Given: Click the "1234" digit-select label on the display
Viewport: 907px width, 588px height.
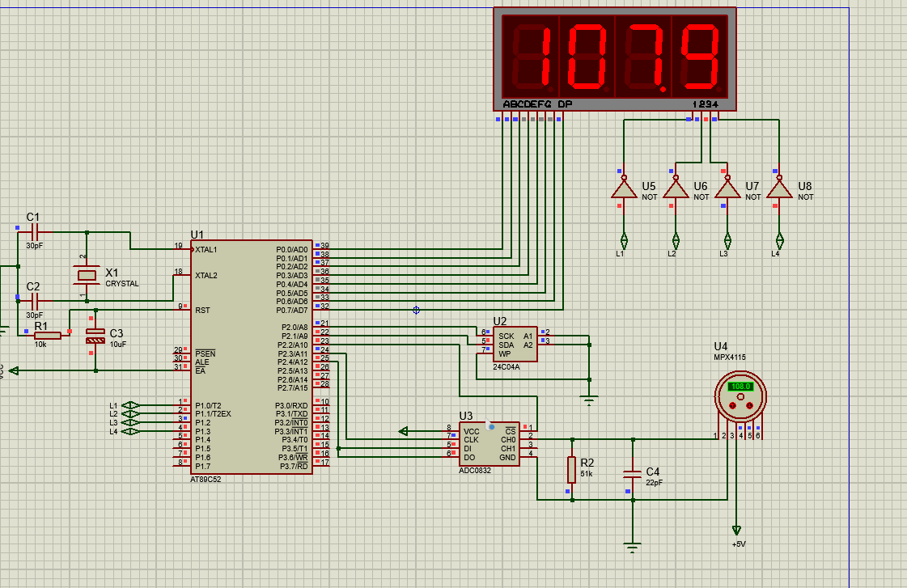Looking at the screenshot, I should pyautogui.click(x=705, y=104).
